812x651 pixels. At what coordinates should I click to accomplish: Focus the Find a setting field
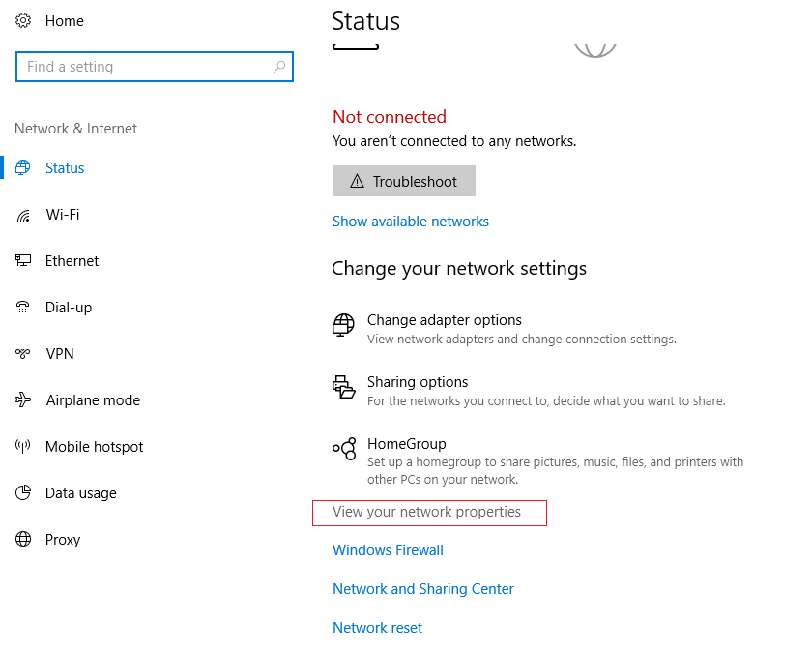coord(155,67)
